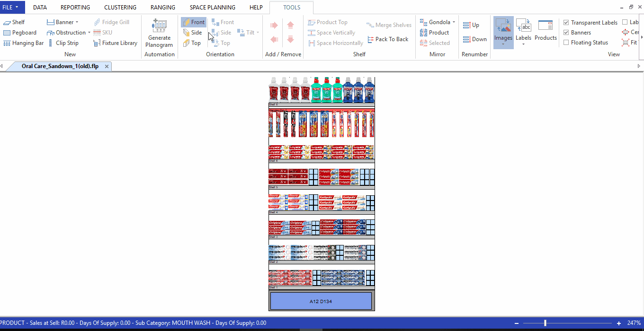The image size is (644, 331).
Task: Zoom in with the plus button
Action: pos(619,323)
